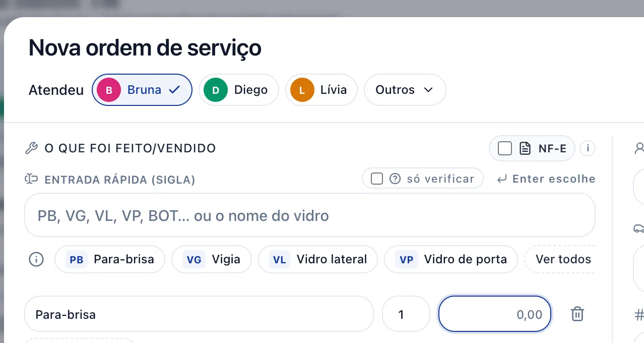Select Bruna as the attendant
Viewport: 644px width, 343px height.
pos(142,90)
